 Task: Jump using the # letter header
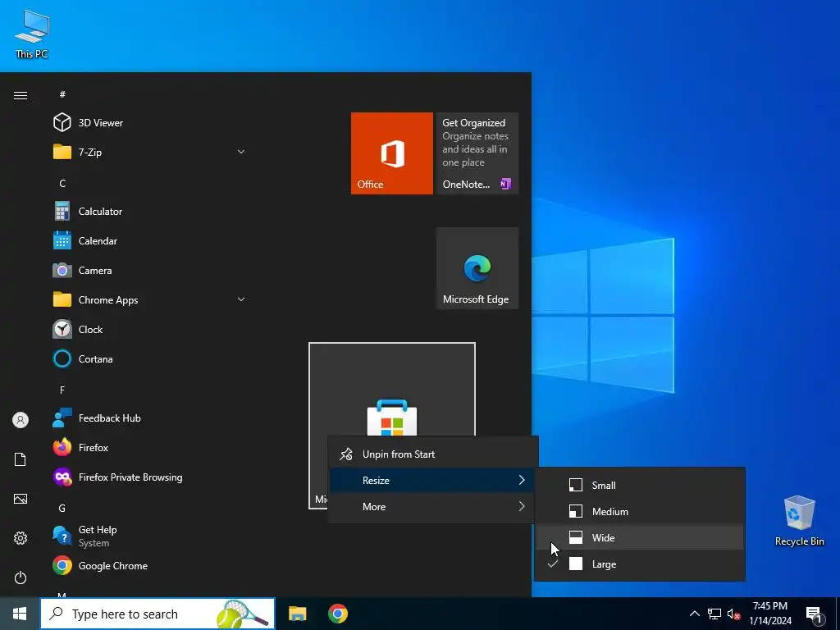(x=62, y=94)
